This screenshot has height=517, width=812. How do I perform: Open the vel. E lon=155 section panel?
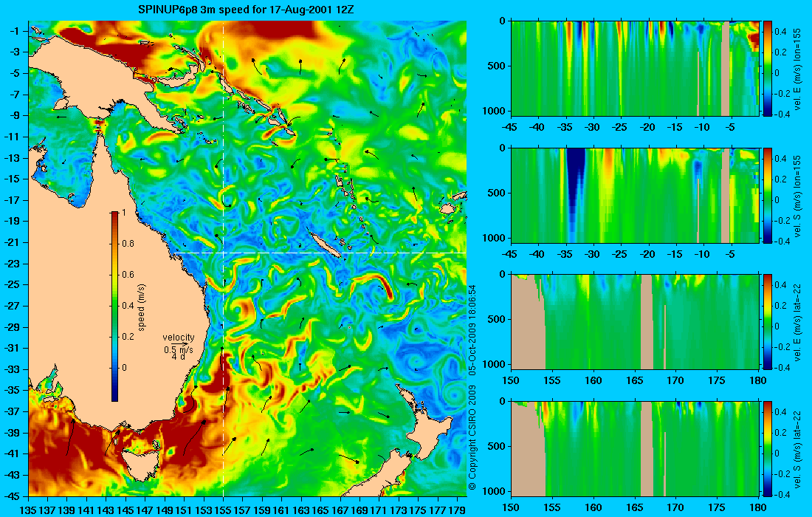point(635,69)
